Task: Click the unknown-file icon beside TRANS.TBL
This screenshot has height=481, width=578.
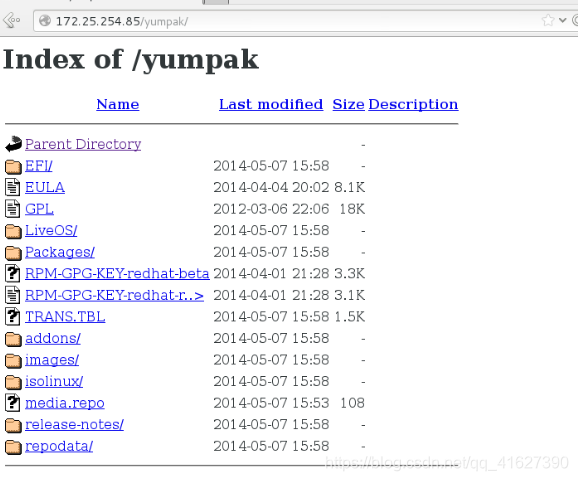Action: click(13, 316)
